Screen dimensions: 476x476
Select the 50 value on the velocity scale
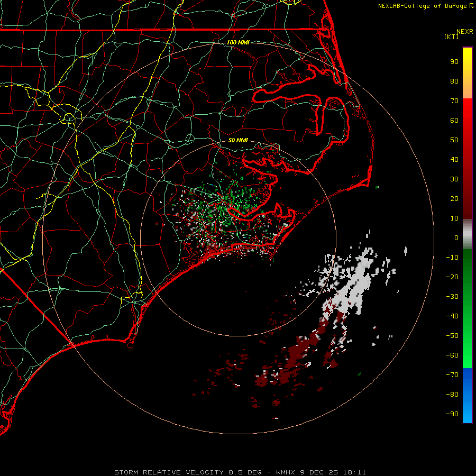point(454,140)
